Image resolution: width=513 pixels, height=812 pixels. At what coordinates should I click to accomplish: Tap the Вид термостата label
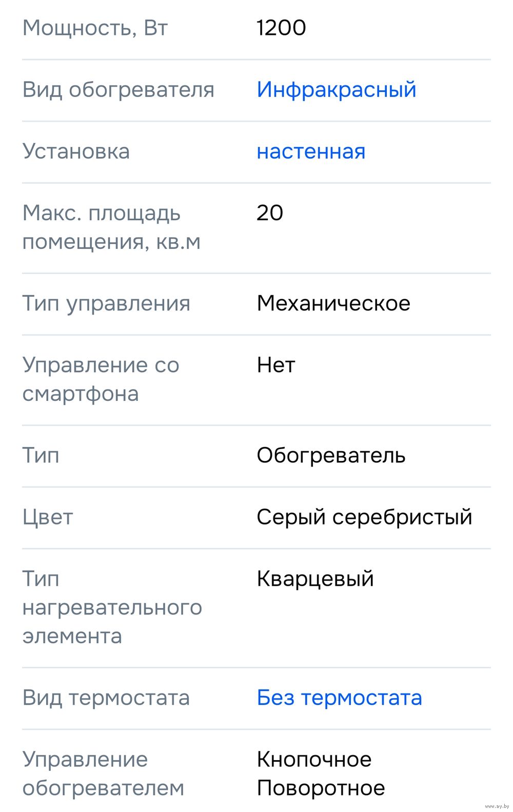pos(106,698)
